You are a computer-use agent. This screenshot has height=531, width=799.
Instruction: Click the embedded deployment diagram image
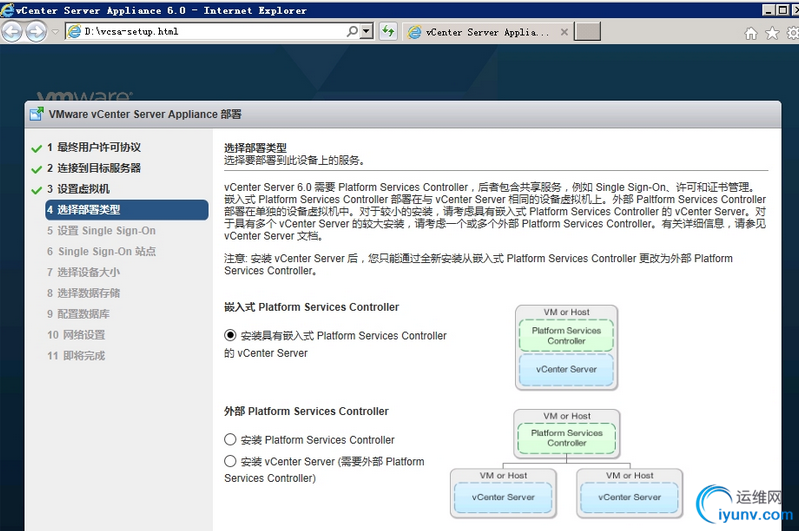[x=566, y=348]
